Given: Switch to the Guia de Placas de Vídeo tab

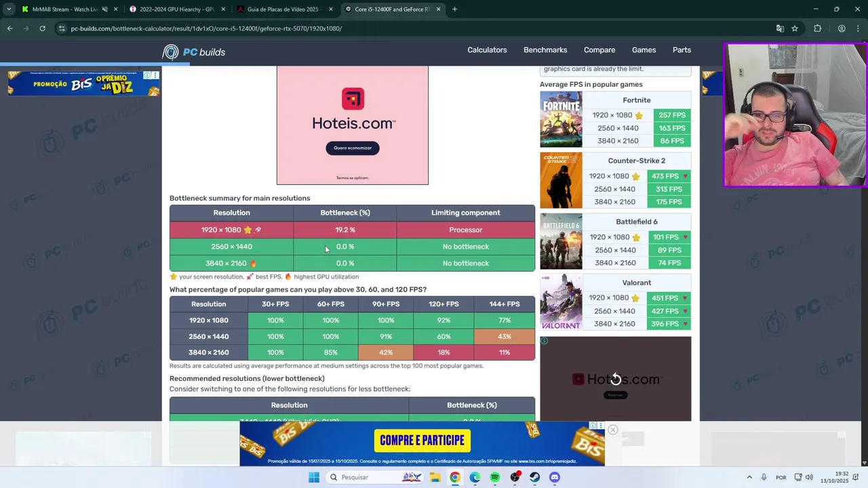Looking at the screenshot, I should [283, 9].
